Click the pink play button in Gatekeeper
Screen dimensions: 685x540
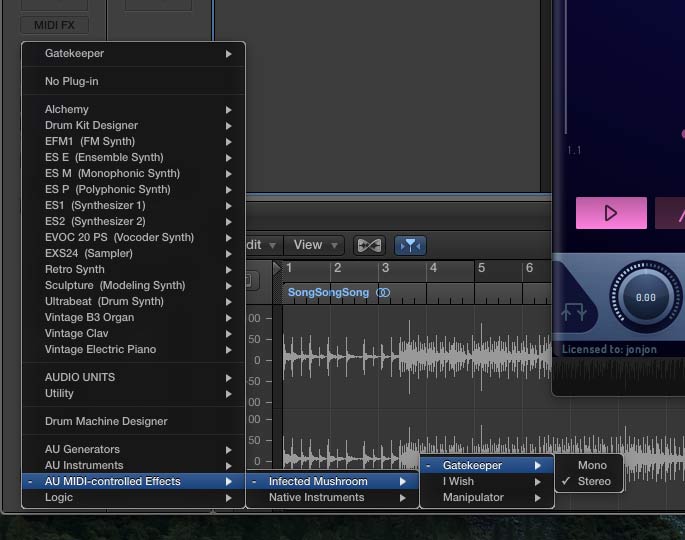pos(611,213)
